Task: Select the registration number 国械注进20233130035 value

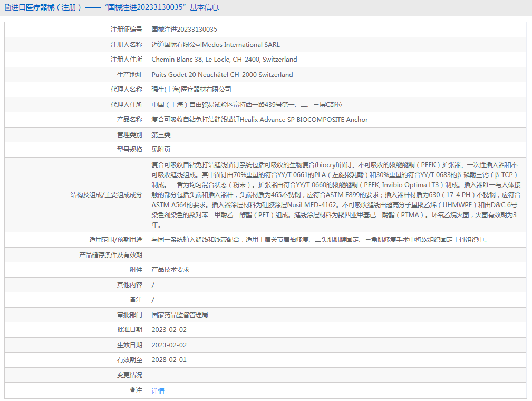Action: (x=184, y=30)
